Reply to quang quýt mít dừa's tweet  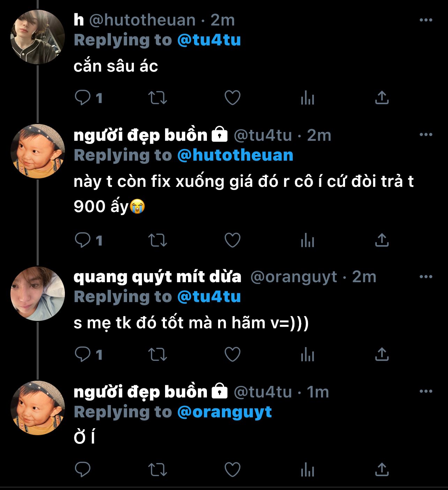(x=83, y=354)
